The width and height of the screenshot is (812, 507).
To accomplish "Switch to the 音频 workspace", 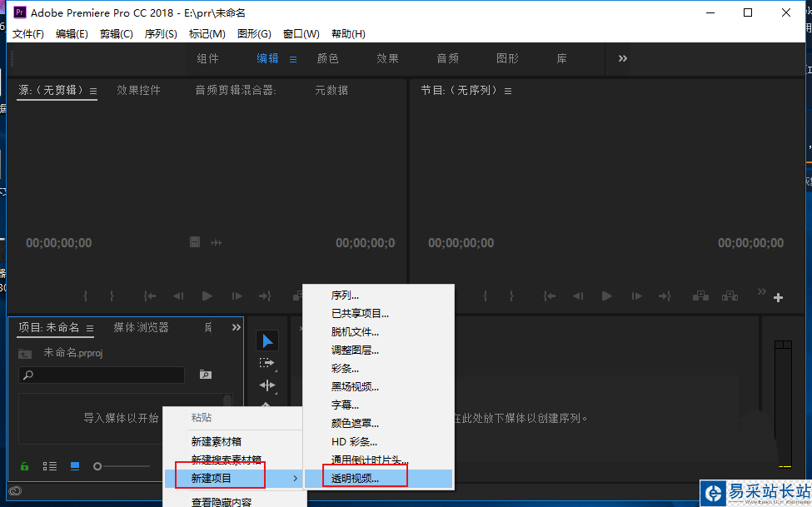I will (447, 58).
